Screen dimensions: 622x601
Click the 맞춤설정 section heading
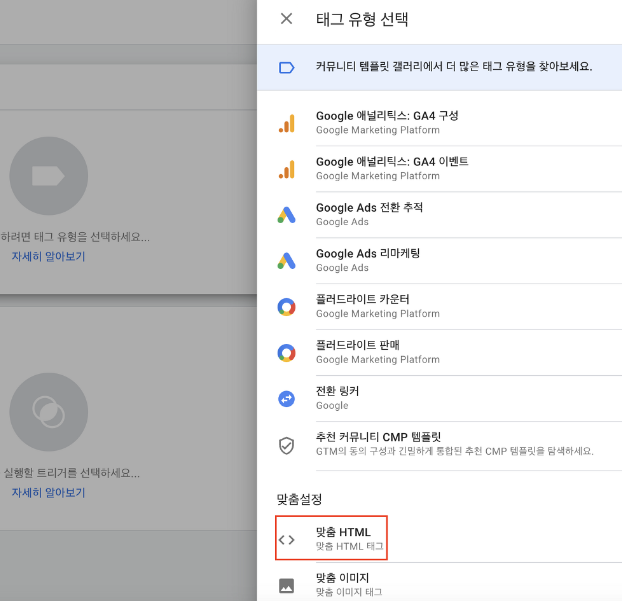click(299, 499)
